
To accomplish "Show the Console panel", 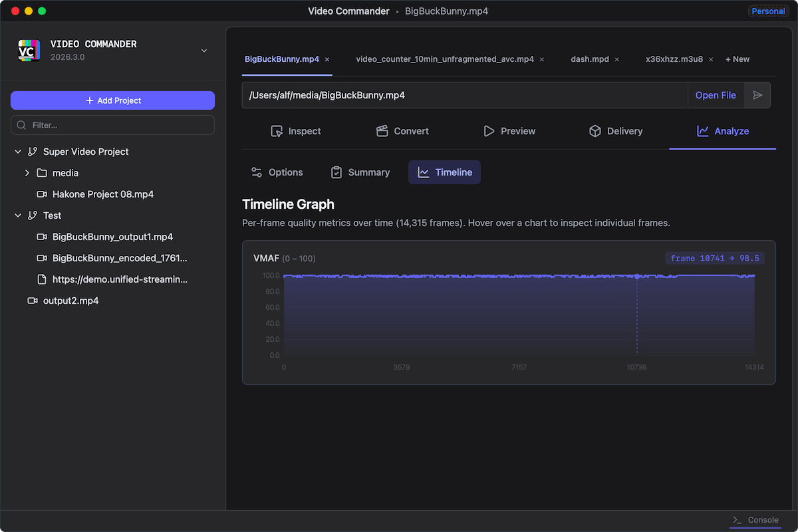I will coord(756,520).
